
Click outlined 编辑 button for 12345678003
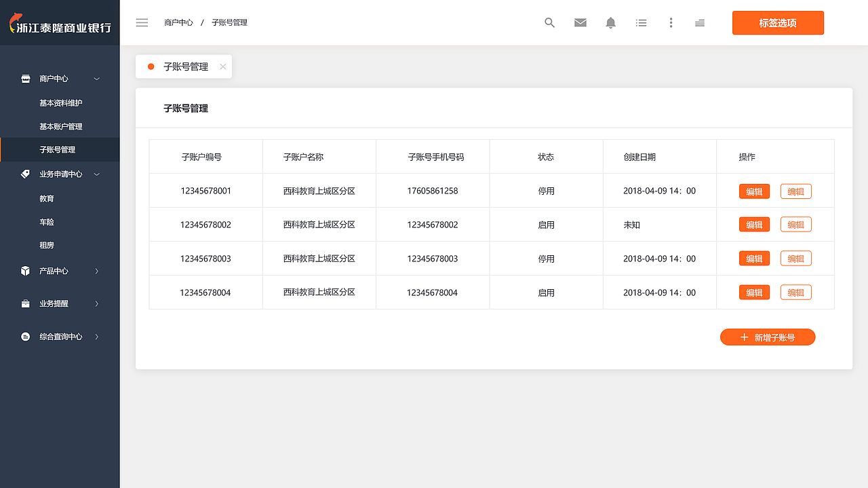coord(795,259)
